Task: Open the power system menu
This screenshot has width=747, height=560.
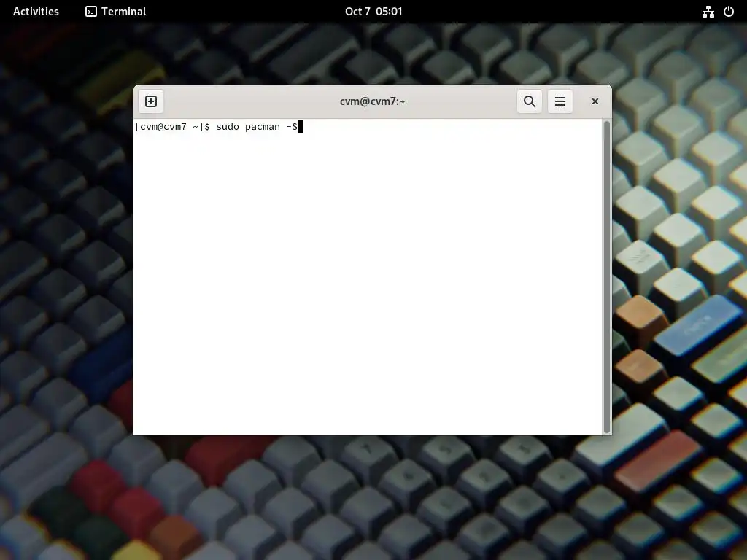Action: click(729, 12)
